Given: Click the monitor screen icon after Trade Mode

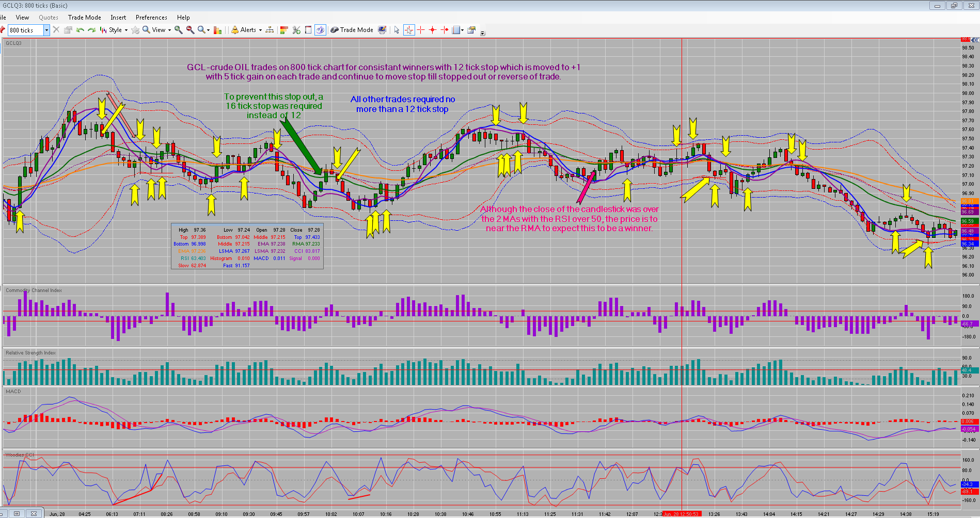Looking at the screenshot, I should click(382, 30).
